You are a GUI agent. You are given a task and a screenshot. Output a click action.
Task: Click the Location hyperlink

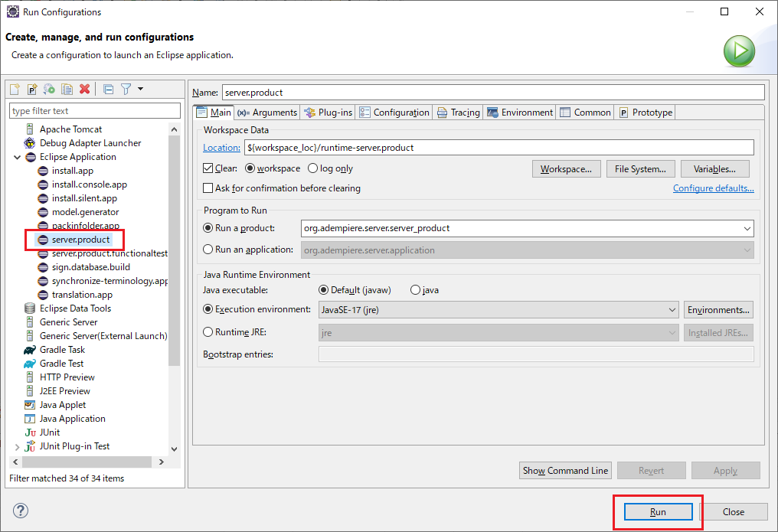tap(221, 148)
